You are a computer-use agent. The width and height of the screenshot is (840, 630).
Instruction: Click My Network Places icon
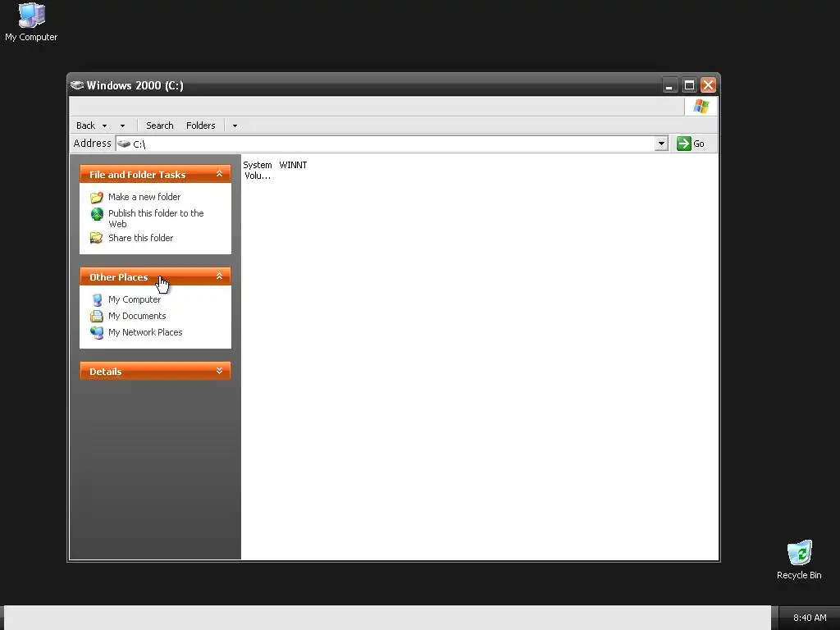pyautogui.click(x=97, y=333)
